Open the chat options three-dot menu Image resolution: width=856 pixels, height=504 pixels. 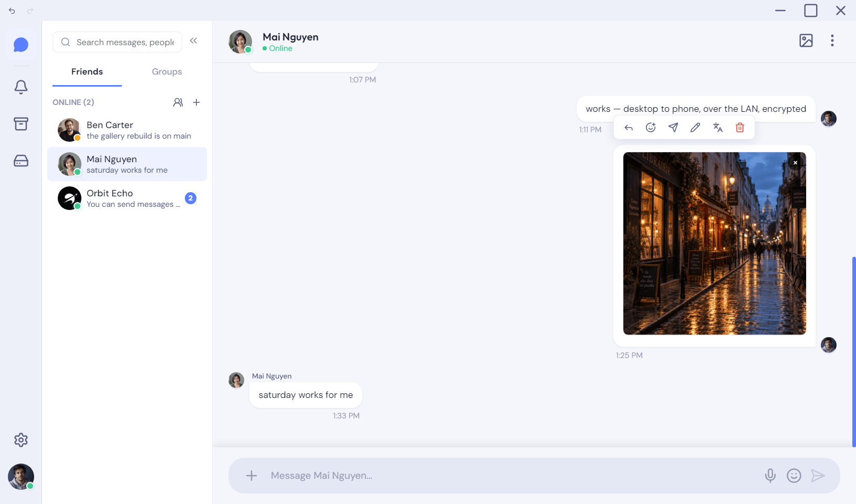tap(832, 40)
